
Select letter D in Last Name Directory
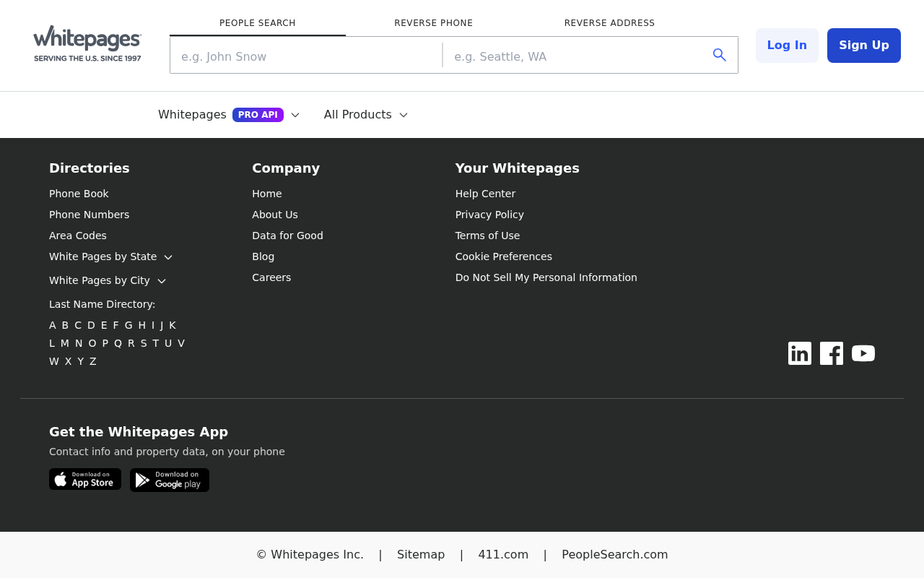coord(91,325)
